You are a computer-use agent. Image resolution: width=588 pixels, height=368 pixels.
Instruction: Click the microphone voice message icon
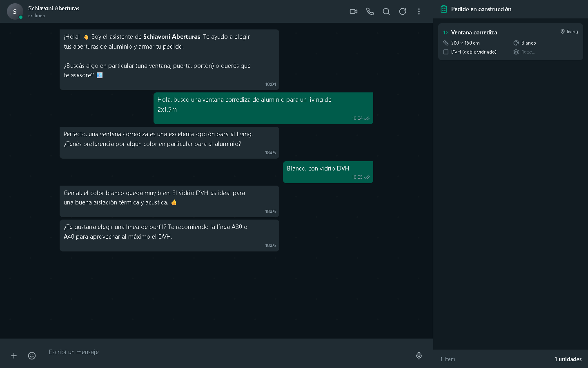pyautogui.click(x=419, y=356)
